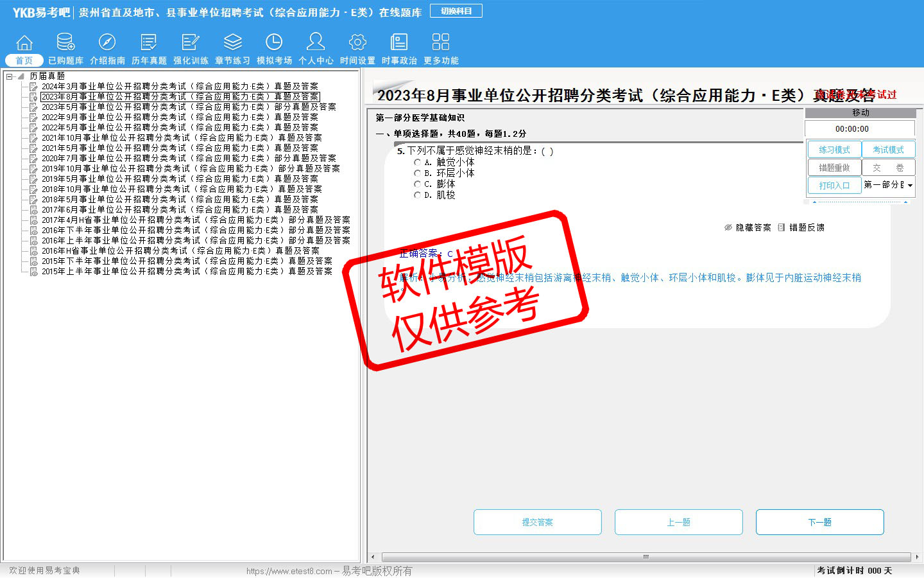Open the 已购题库 database icon
924x578 pixels.
tap(65, 43)
